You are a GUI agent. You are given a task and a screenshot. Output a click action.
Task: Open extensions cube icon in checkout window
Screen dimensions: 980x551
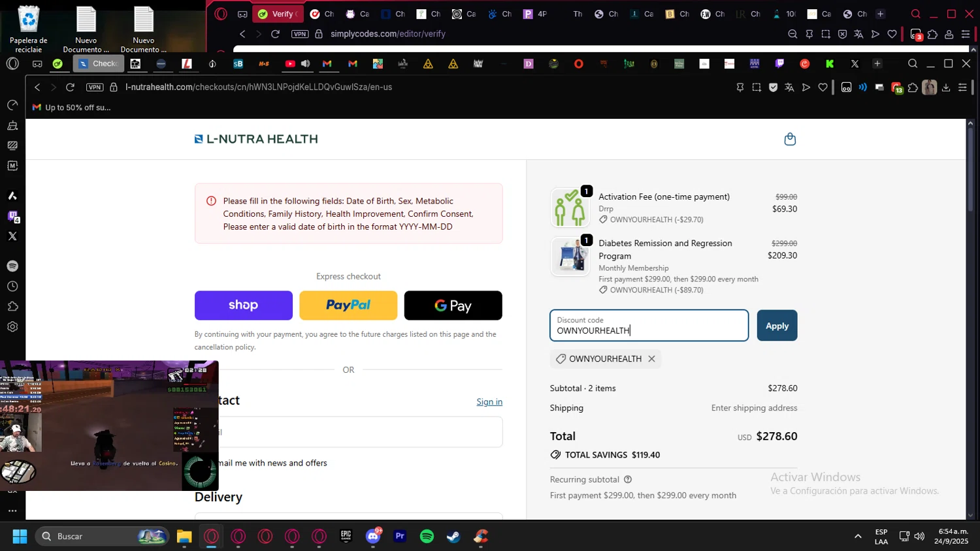913,87
